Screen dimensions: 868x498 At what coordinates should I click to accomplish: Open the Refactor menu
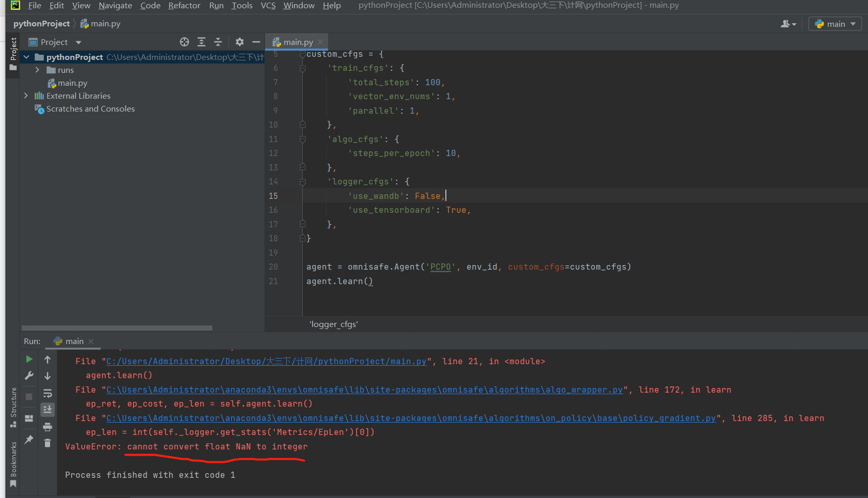184,6
